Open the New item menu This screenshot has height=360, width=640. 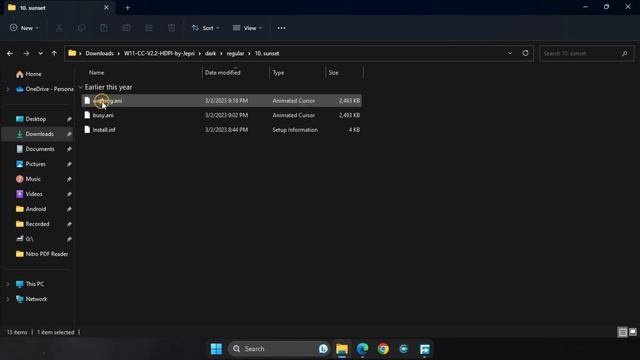point(24,28)
